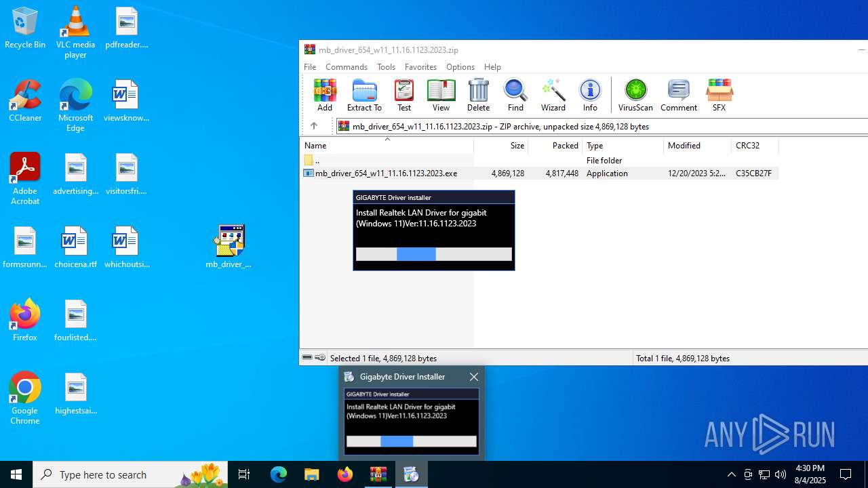The width and height of the screenshot is (868, 488).
Task: Run VirusScan from the WinRAR toolbar
Action: (635, 95)
